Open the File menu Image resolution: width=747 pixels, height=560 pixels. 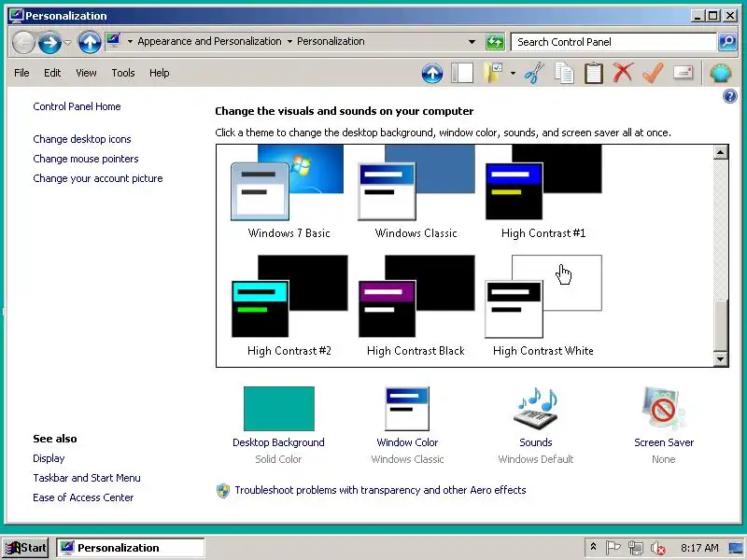[x=21, y=73]
